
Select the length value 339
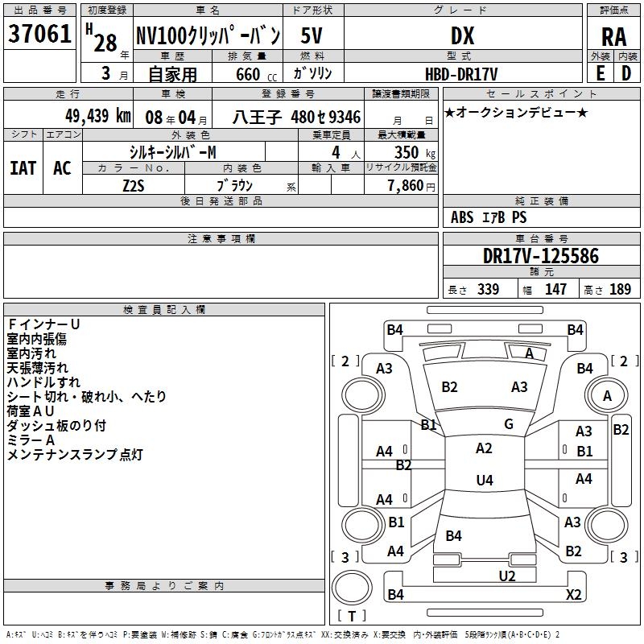488,289
